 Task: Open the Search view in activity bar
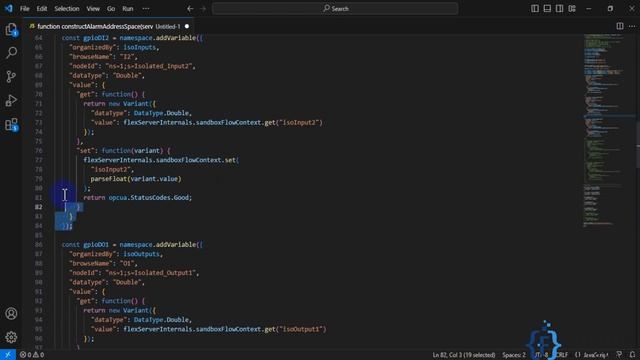point(11,53)
